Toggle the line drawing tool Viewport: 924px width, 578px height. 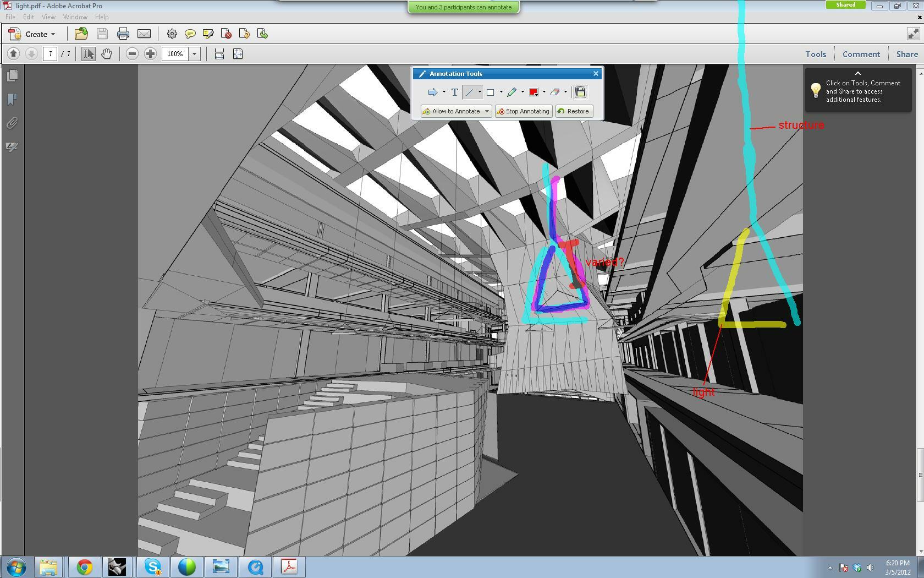pos(469,92)
